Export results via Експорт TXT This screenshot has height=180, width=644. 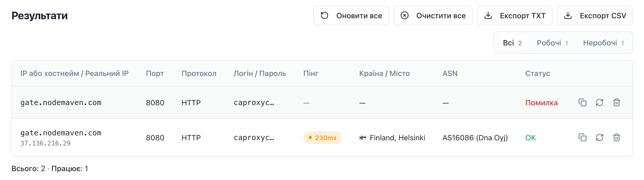tap(515, 16)
